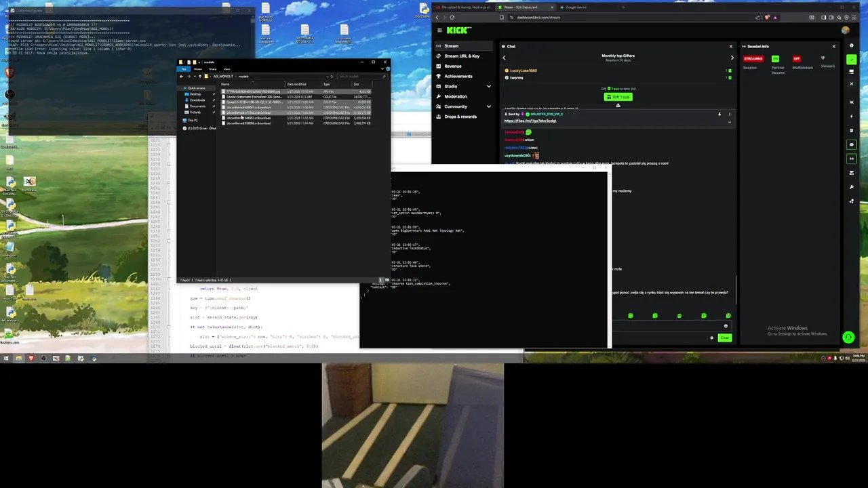Viewport: 868px width, 488px height.
Task: Expand the Community section in Kick sidebar
Action: [489, 106]
